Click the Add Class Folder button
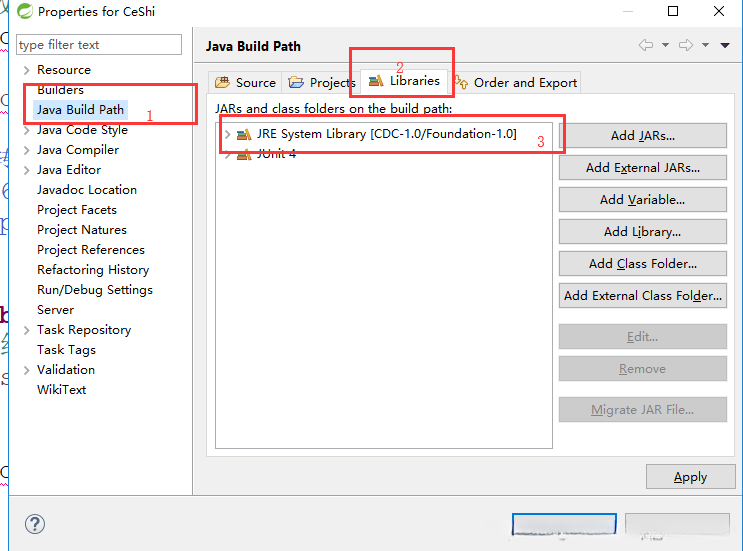The width and height of the screenshot is (743, 551). click(643, 263)
